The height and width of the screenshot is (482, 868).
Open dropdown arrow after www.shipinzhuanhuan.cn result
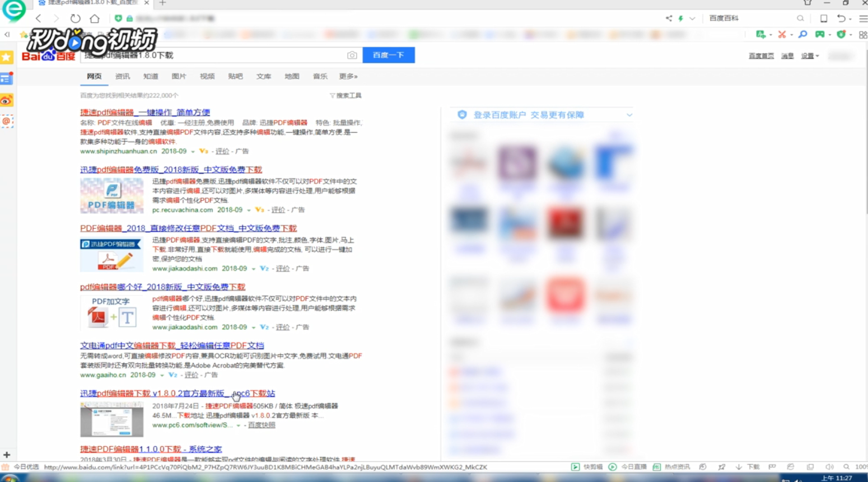point(193,152)
